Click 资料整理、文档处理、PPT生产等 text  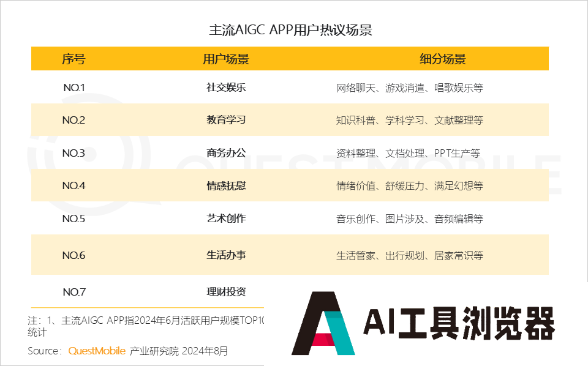408,153
